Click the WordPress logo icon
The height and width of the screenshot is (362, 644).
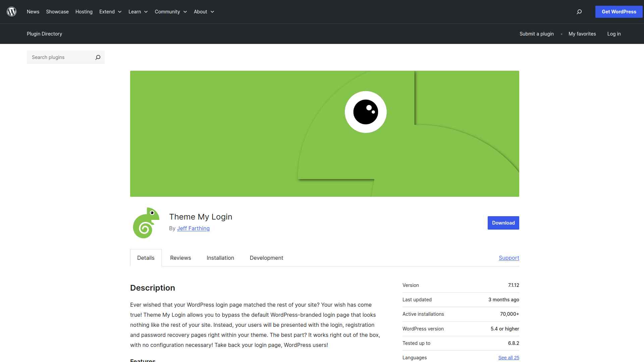coord(12,12)
